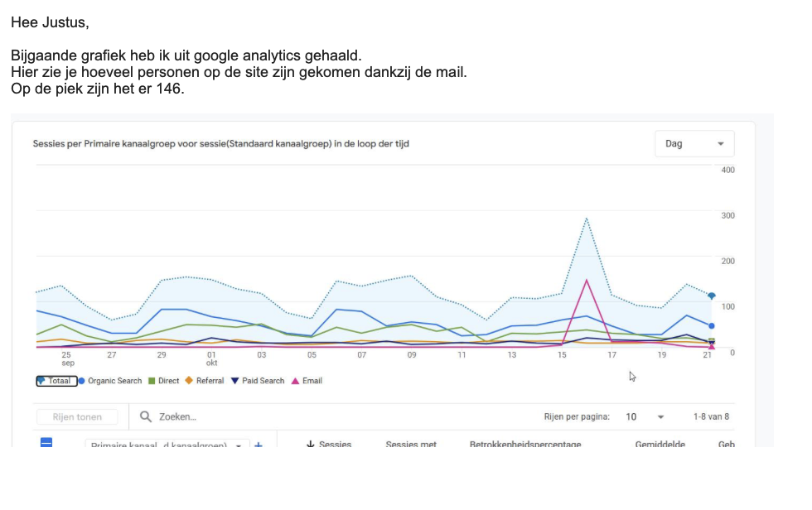Click the Sessies sort arrow icon
This screenshot has width=812, height=510.
[310, 445]
